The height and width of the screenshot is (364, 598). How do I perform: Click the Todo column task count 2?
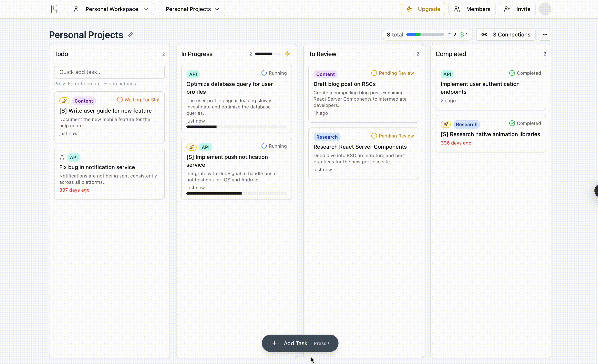click(163, 54)
